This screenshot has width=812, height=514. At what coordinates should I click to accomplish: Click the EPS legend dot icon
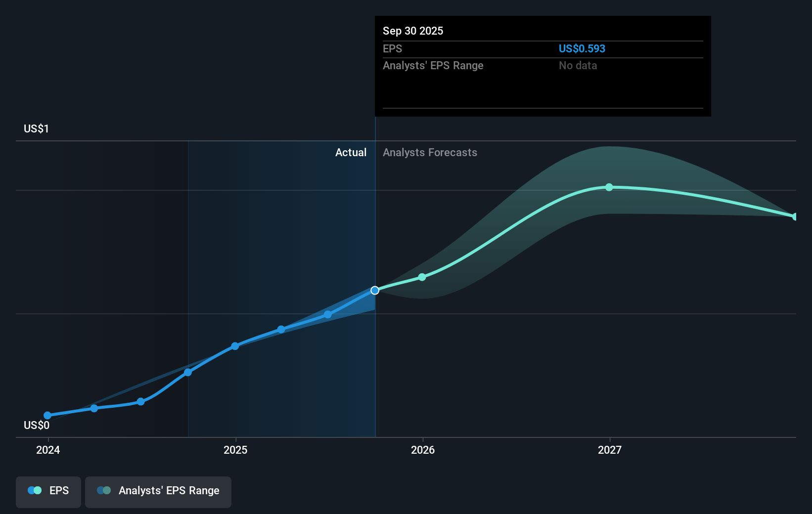pos(34,490)
